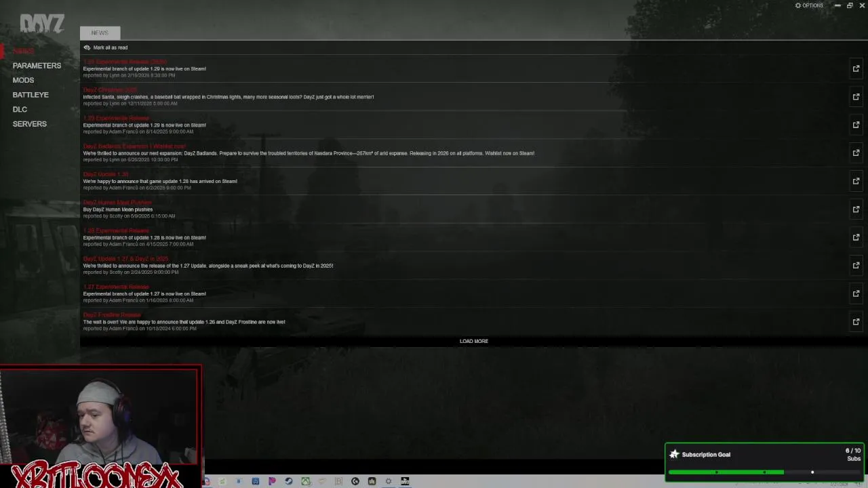Open DayZ Frostline Release external link icon

click(x=856, y=322)
